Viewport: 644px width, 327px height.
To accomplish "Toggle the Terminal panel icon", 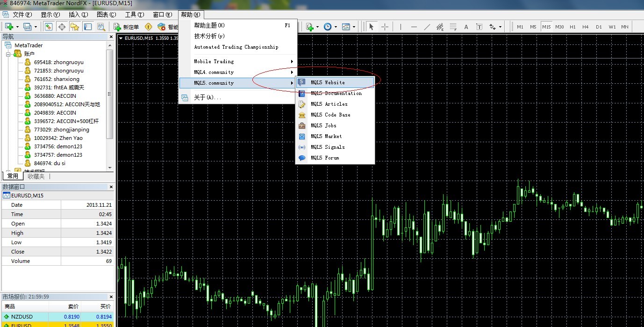I will pyautogui.click(x=87, y=27).
